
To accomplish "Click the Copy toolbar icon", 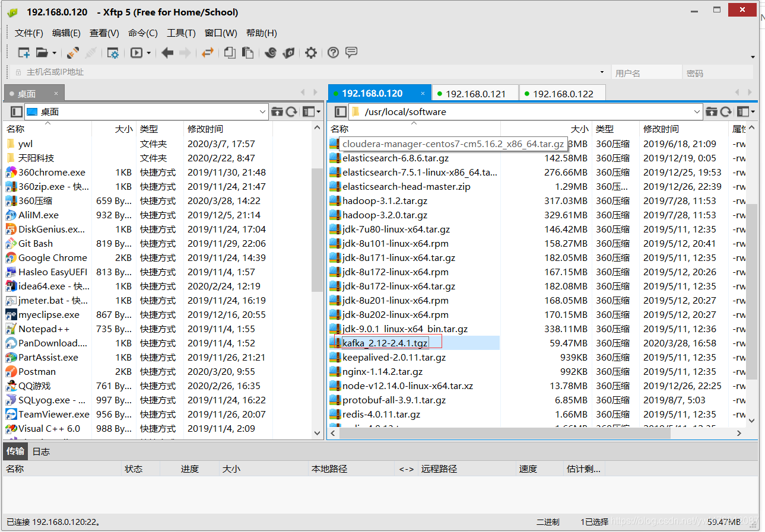I will [x=230, y=53].
